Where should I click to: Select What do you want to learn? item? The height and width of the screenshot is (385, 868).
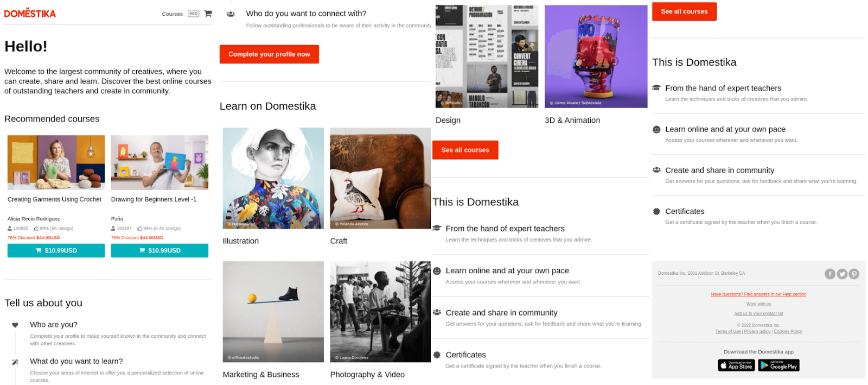coord(76,361)
